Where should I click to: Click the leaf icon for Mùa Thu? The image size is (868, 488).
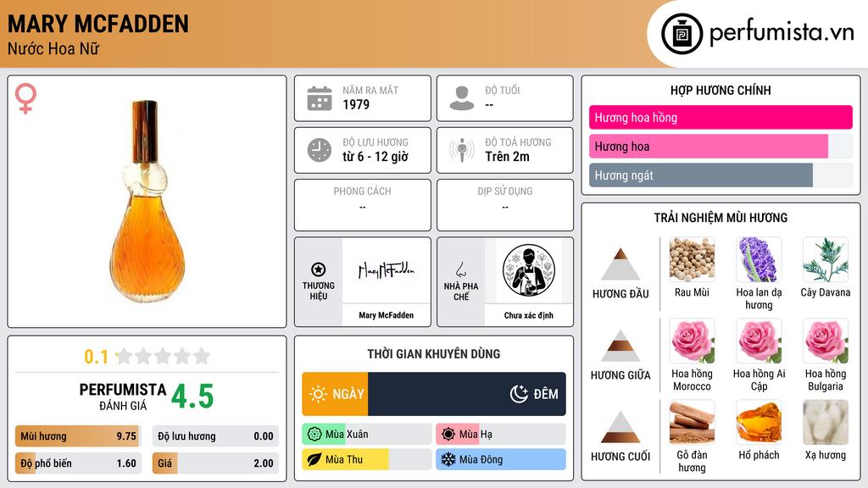coord(314,459)
